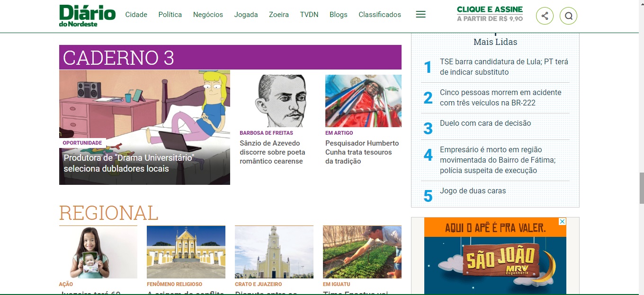Open TVDN in navigation bar
Screen dimensions: 644x295
pyautogui.click(x=309, y=15)
